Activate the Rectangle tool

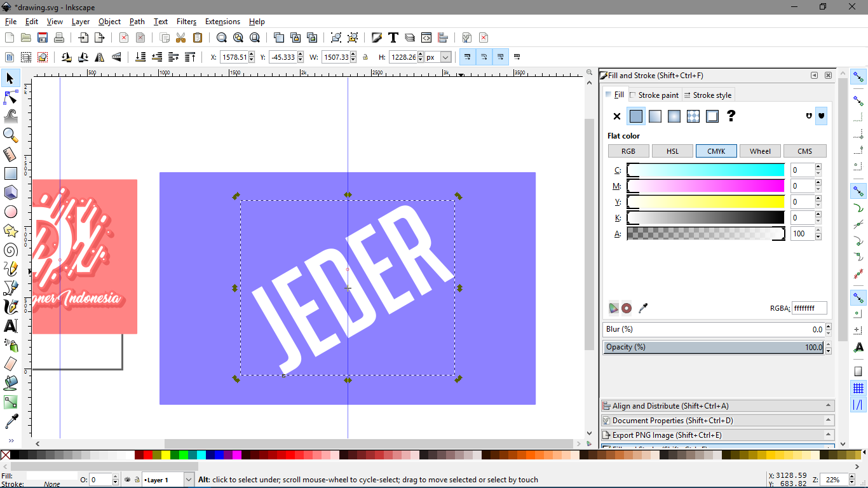(10, 173)
